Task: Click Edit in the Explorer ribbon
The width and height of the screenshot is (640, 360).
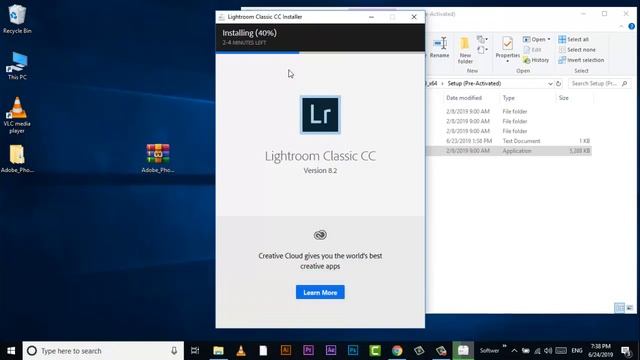Action: coord(532,49)
